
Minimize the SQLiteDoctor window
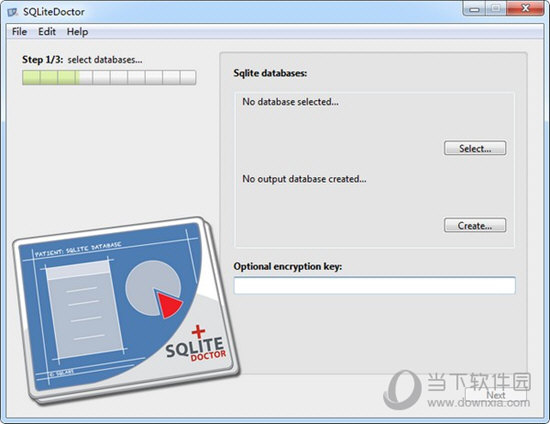tap(474, 9)
